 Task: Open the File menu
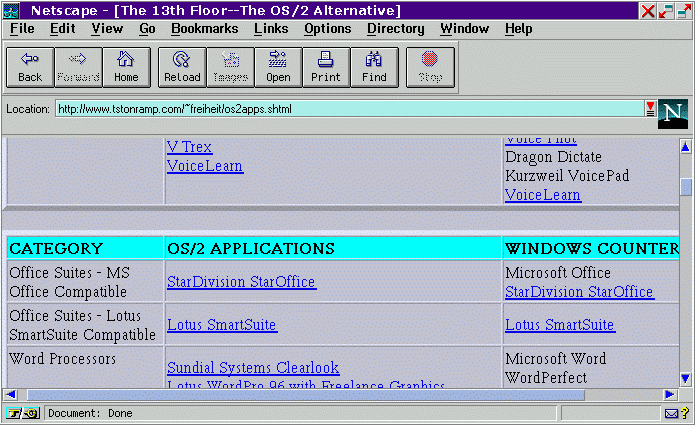[x=22, y=29]
